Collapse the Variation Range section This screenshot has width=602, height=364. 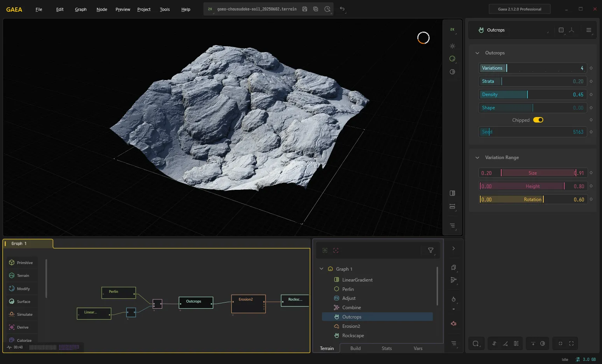[477, 157]
